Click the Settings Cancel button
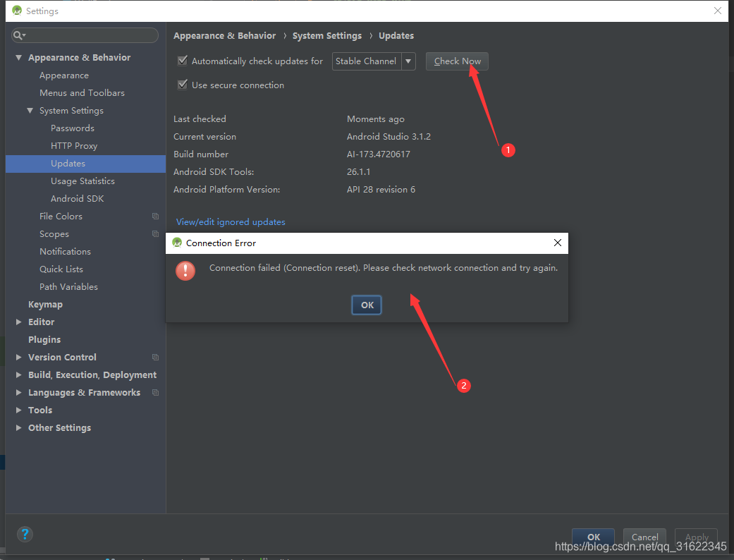This screenshot has height=560, width=734. tap(644, 537)
